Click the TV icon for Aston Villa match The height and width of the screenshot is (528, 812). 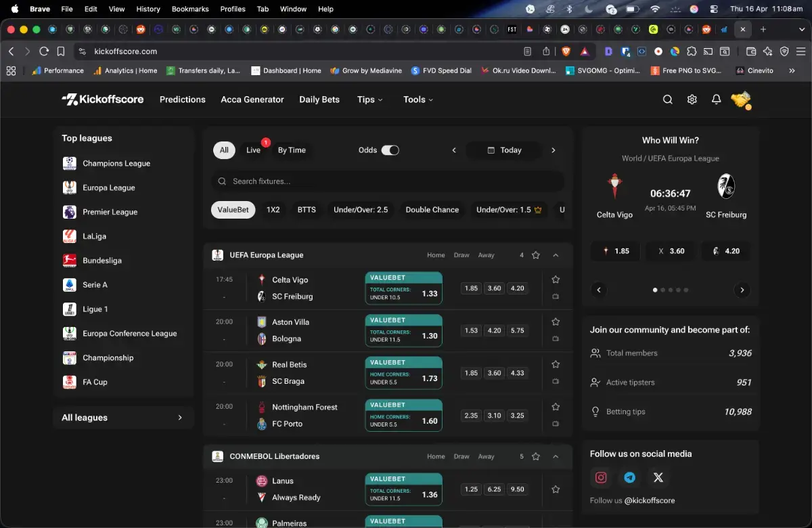556,338
